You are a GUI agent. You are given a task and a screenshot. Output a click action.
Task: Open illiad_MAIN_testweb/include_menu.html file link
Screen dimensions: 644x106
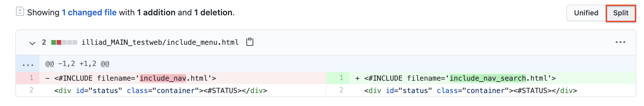160,42
